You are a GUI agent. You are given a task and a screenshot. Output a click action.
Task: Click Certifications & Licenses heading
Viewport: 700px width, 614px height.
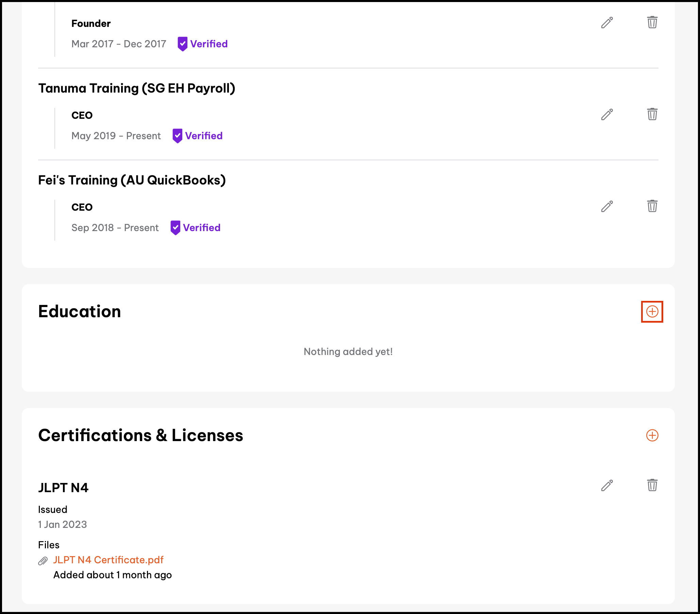tap(140, 435)
